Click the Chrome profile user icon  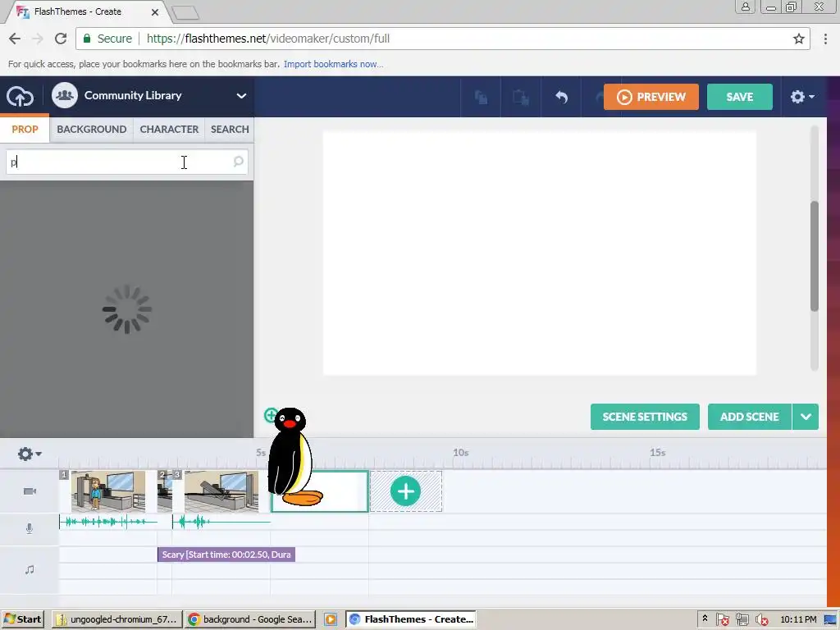click(x=745, y=7)
